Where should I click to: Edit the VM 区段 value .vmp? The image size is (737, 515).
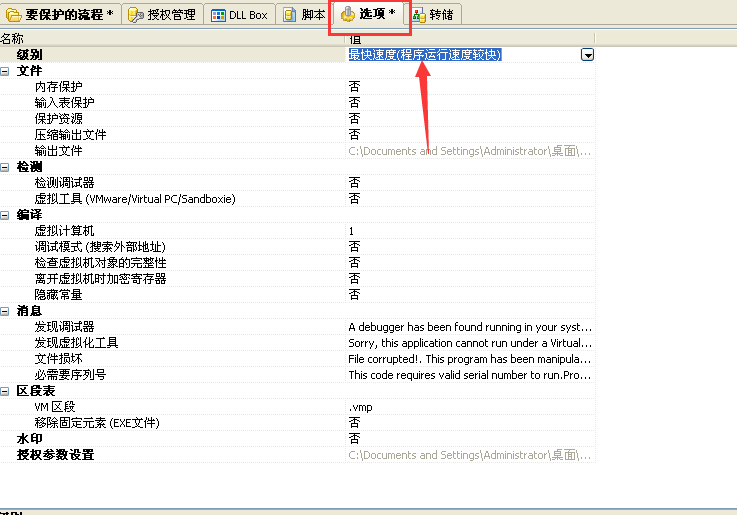360,407
